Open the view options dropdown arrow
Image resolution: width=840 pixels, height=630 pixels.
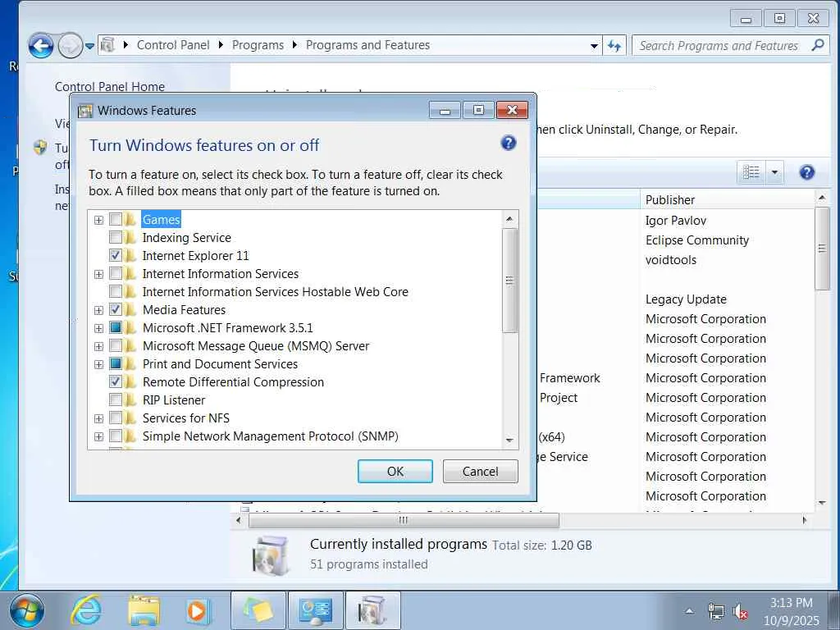774,172
